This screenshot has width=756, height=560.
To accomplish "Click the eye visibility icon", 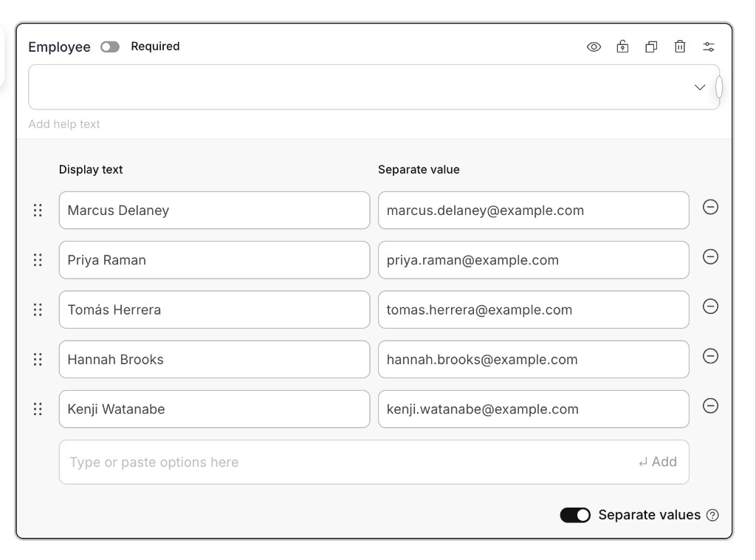I will point(594,47).
